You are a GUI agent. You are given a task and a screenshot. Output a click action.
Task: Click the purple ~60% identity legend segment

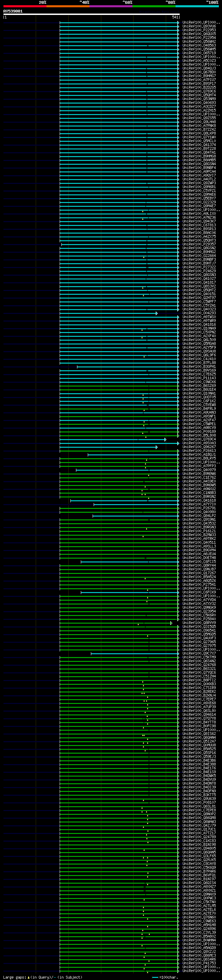pos(111,6)
